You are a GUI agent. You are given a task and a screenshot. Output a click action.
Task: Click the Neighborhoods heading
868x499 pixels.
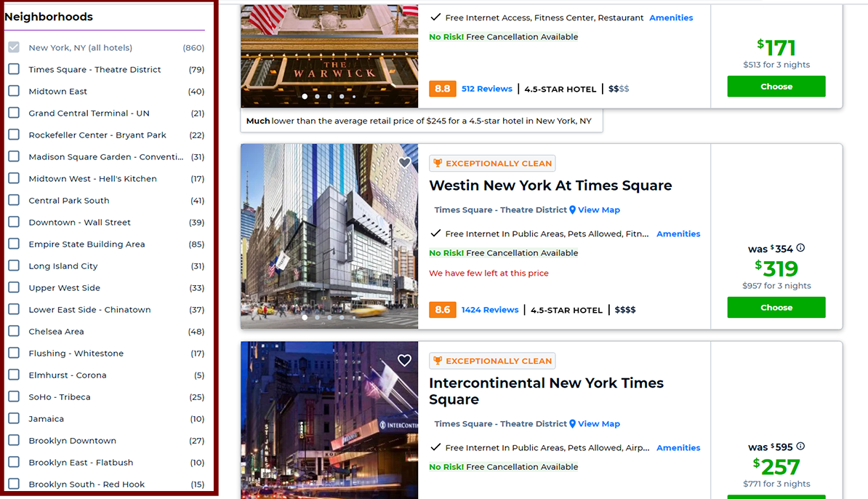tap(49, 17)
